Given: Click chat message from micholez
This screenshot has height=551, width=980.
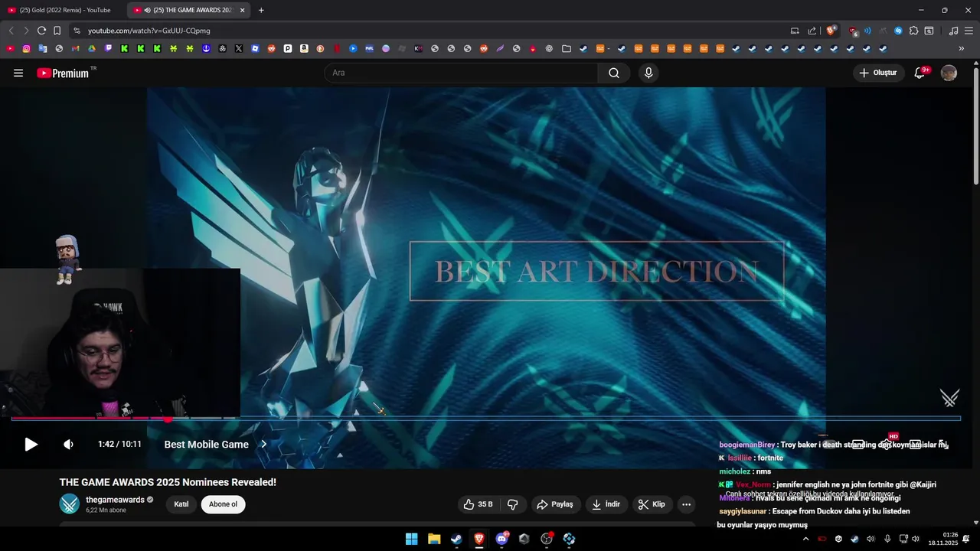Looking at the screenshot, I should coord(745,471).
